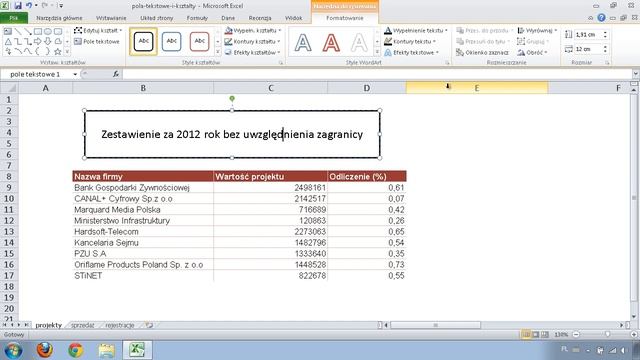Switch to Dane tab
Image resolution: width=640 pixels, height=360 pixels.
pyautogui.click(x=228, y=18)
